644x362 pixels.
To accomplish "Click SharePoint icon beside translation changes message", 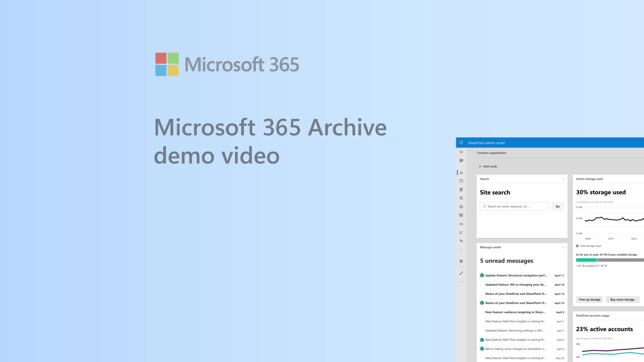I will (x=482, y=349).
